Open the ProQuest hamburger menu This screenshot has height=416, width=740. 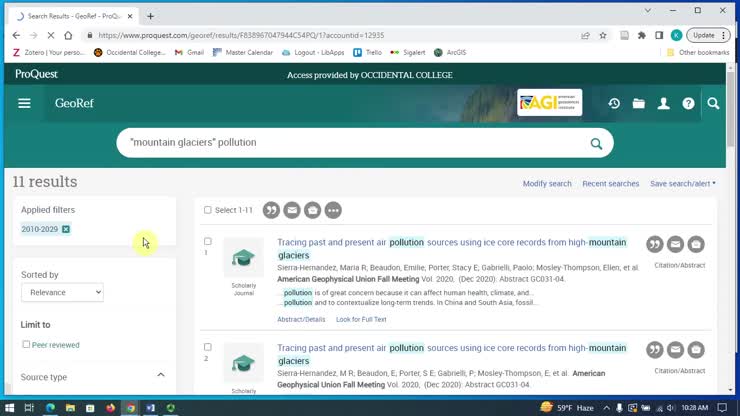point(24,103)
